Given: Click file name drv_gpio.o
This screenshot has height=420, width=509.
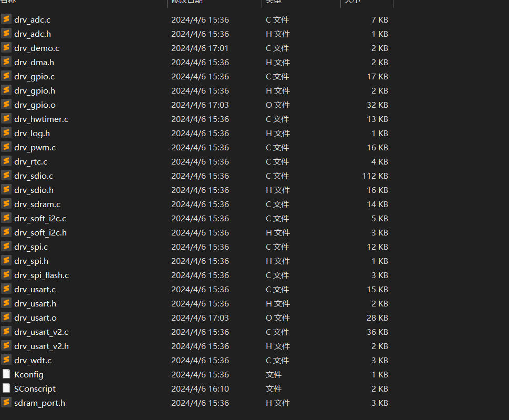Looking at the screenshot, I should 35,105.
